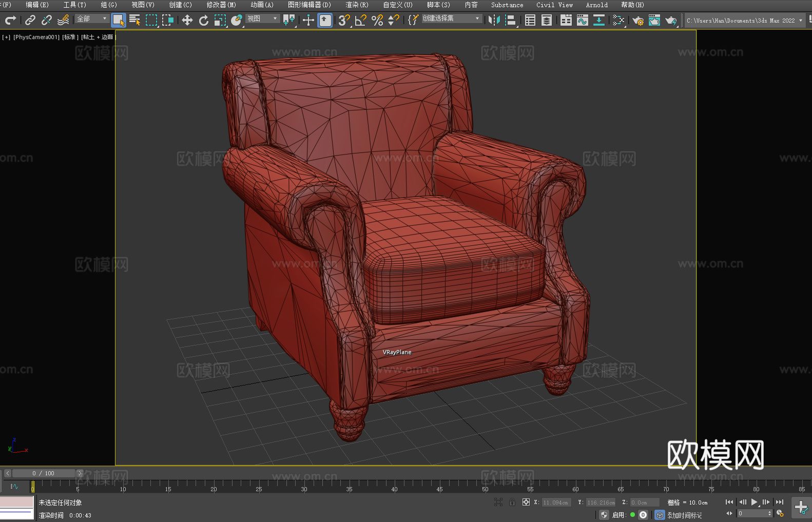The image size is (812, 522).
Task: Open the 工具(T) menu
Action: point(74,5)
